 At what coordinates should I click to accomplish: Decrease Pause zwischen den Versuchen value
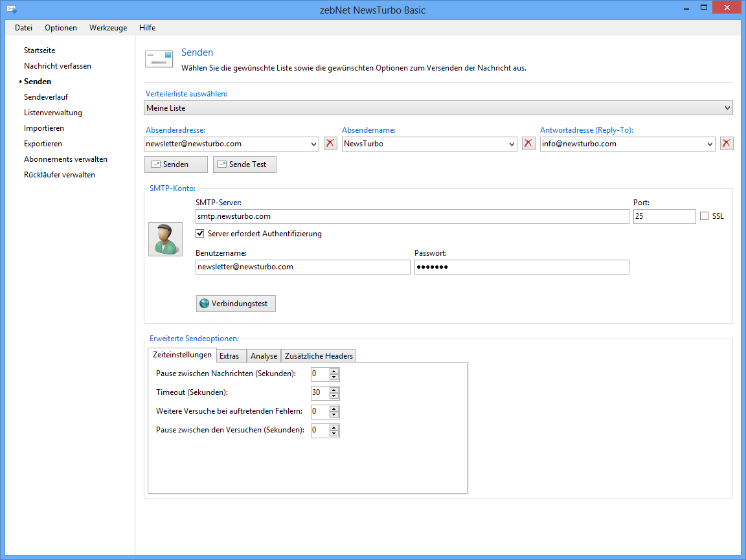point(334,434)
